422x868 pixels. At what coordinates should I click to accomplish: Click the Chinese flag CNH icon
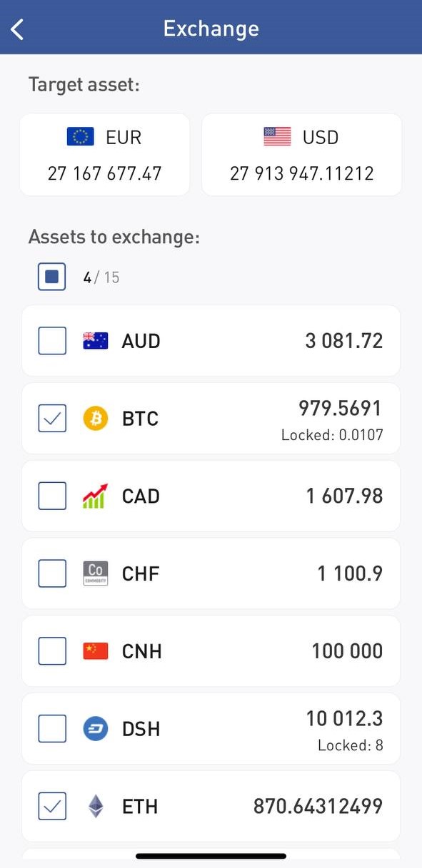pyautogui.click(x=95, y=650)
